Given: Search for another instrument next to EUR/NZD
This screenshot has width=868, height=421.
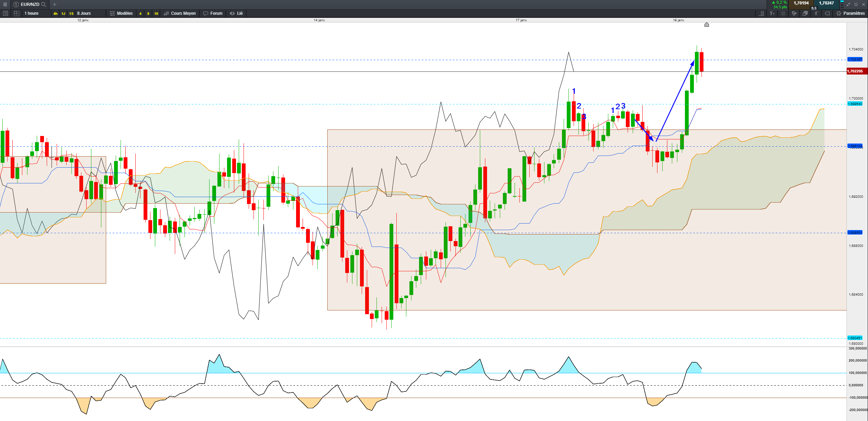Looking at the screenshot, I should pyautogui.click(x=44, y=4).
